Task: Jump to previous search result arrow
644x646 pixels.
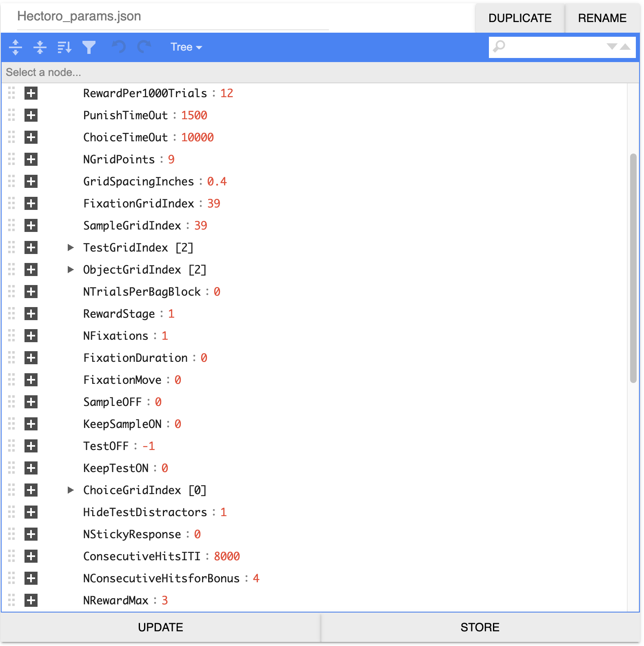Action: [625, 47]
